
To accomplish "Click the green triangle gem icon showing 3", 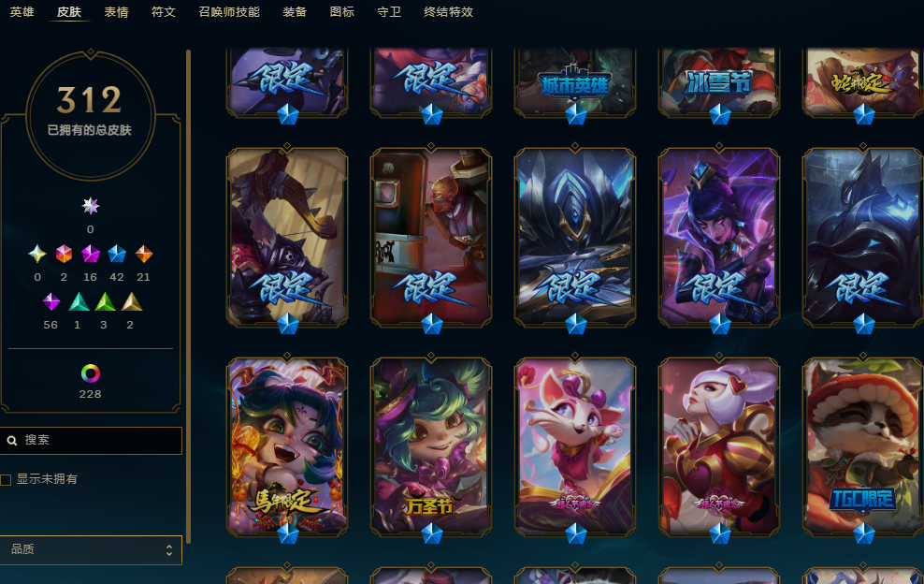I will click(x=105, y=302).
